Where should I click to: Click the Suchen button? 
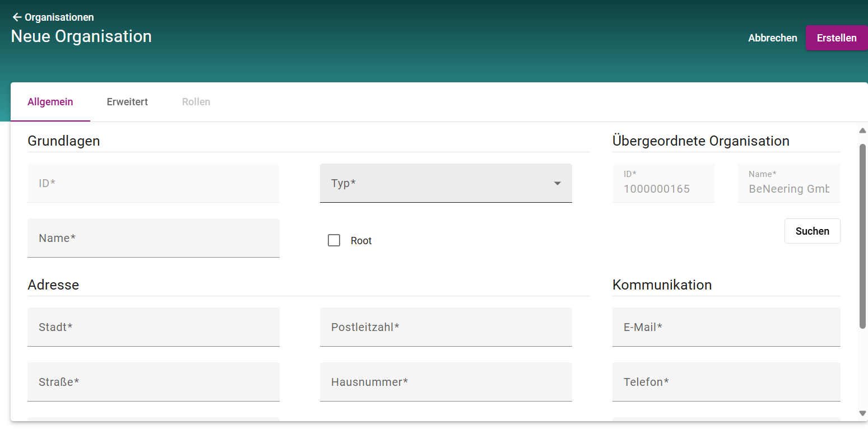coord(812,231)
